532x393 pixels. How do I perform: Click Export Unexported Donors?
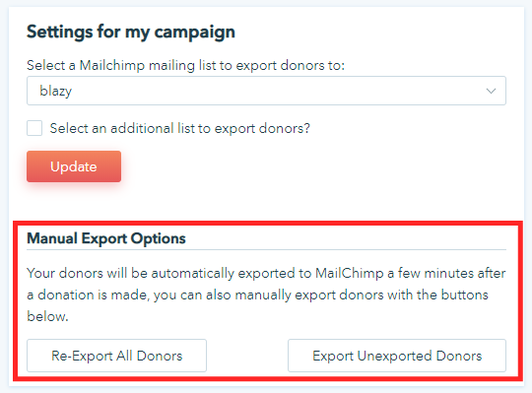[x=397, y=356]
